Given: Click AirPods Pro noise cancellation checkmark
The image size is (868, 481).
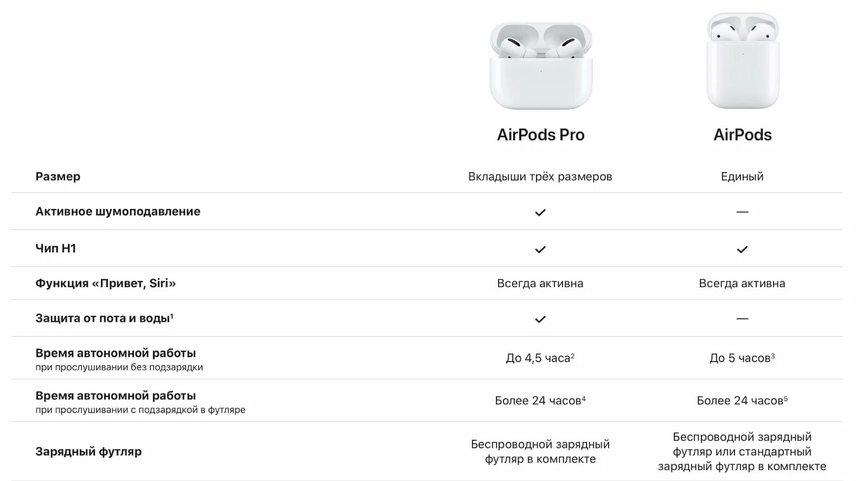Looking at the screenshot, I should click(x=540, y=212).
